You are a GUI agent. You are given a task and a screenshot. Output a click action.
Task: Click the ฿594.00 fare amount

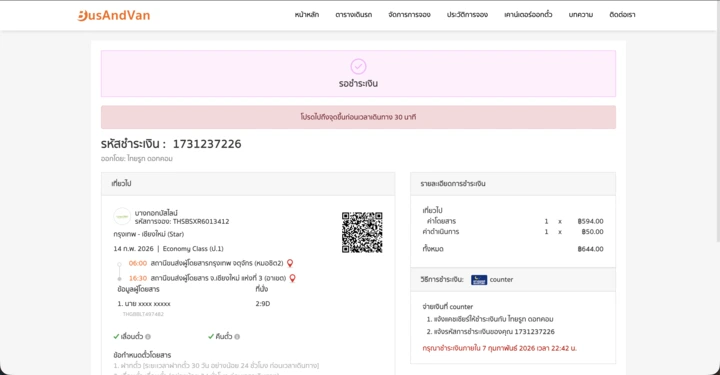pos(591,221)
